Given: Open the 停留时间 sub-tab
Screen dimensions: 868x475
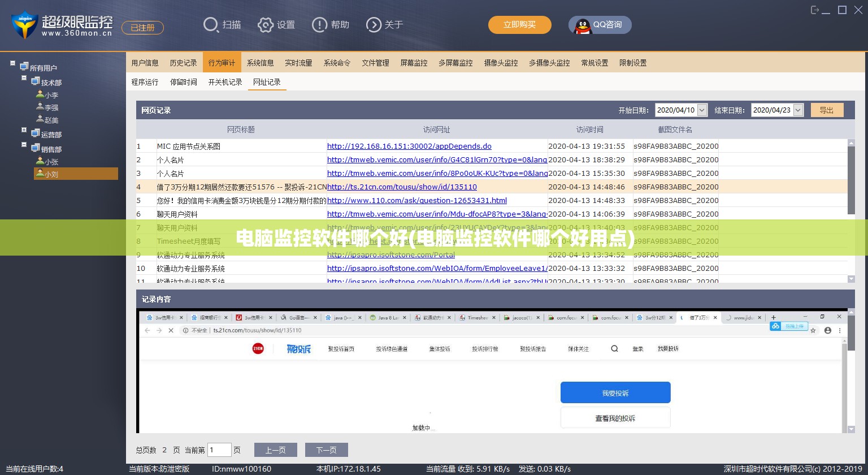Looking at the screenshot, I should click(184, 82).
